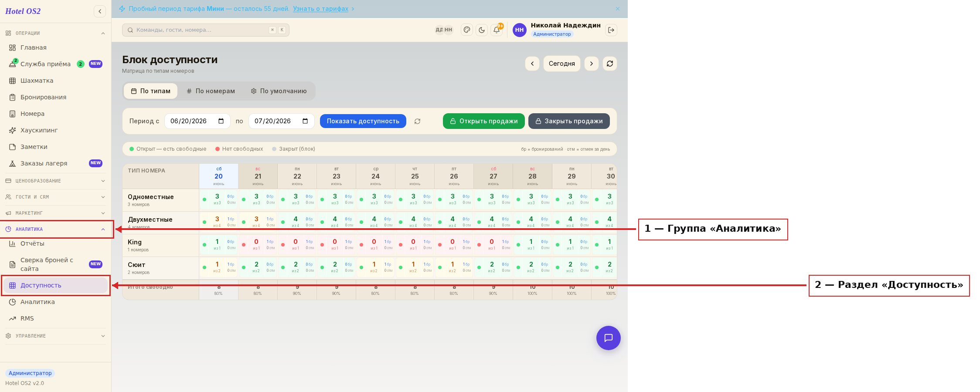Viewport: 980px width, 392px height.
Task: Click the start date field 06/20/2026
Action: (197, 121)
